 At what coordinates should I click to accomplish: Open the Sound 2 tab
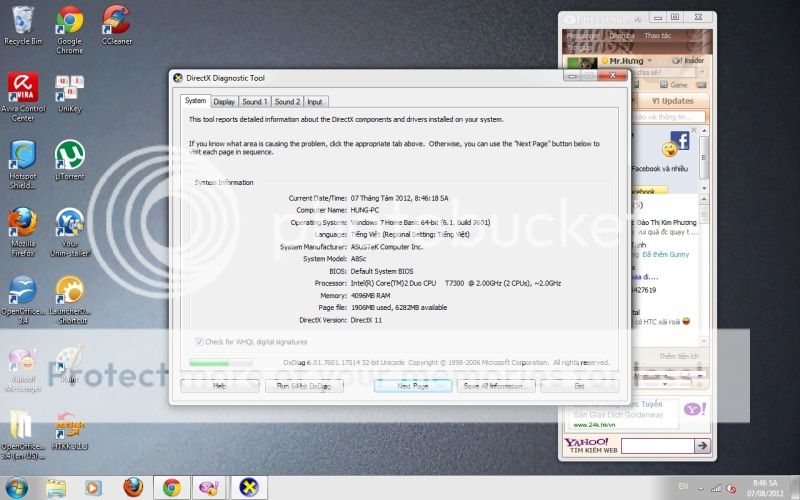pos(287,102)
